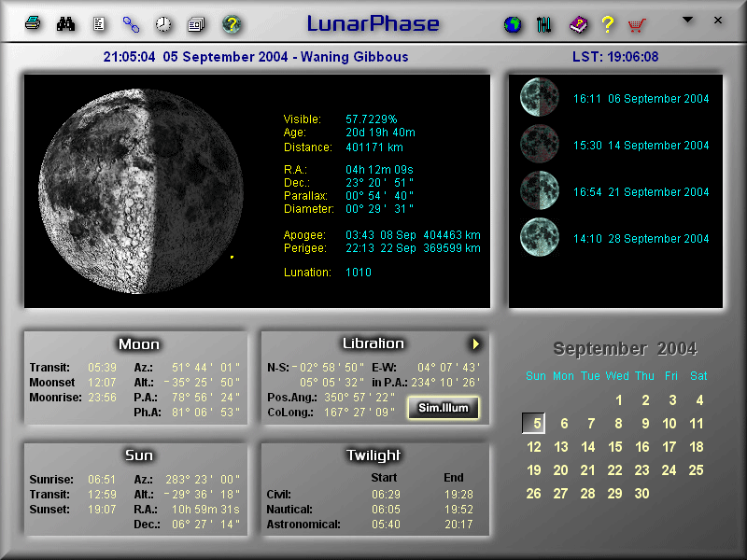Select day 30 in the calendar
Image resolution: width=747 pixels, height=560 pixels.
(x=641, y=494)
